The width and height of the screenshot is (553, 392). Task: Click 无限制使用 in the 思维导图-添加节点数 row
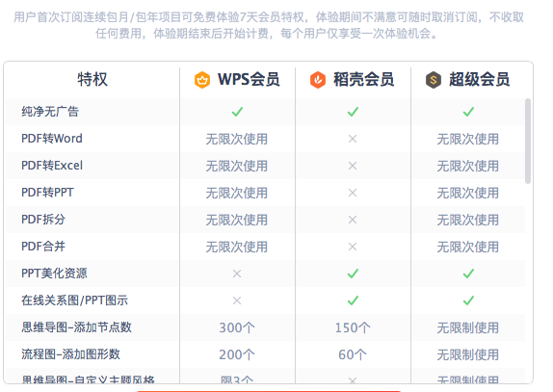click(x=468, y=327)
